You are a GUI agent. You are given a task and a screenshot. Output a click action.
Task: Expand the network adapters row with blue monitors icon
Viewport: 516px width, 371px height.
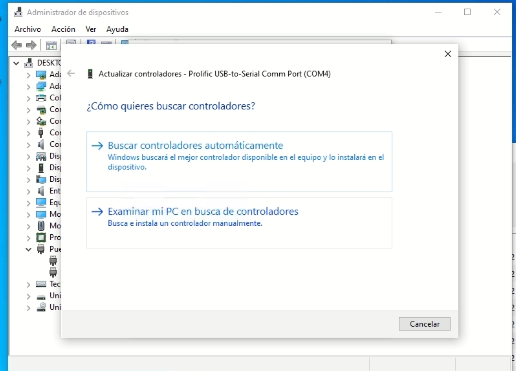(29, 87)
